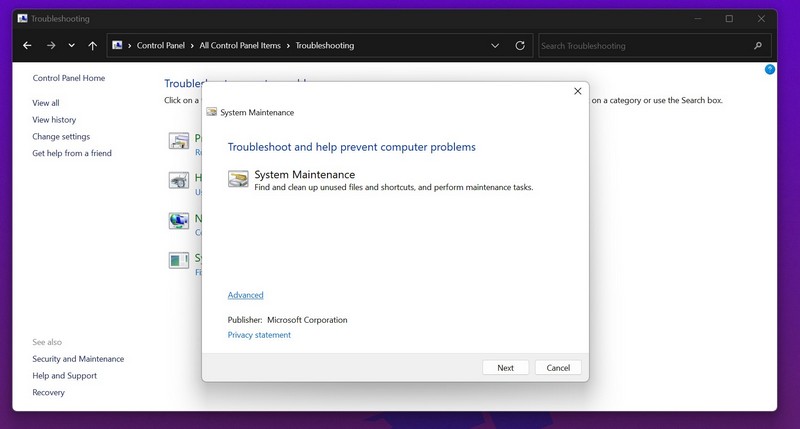Screen dimensions: 800x429
Task: Open the recent locations dropdown chevron
Action: tap(71, 46)
